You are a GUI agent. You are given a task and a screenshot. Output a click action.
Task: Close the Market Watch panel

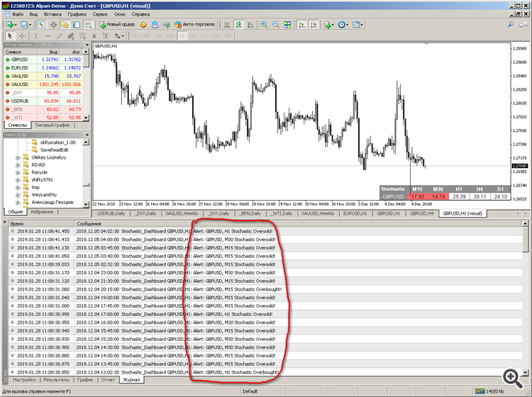[87, 45]
